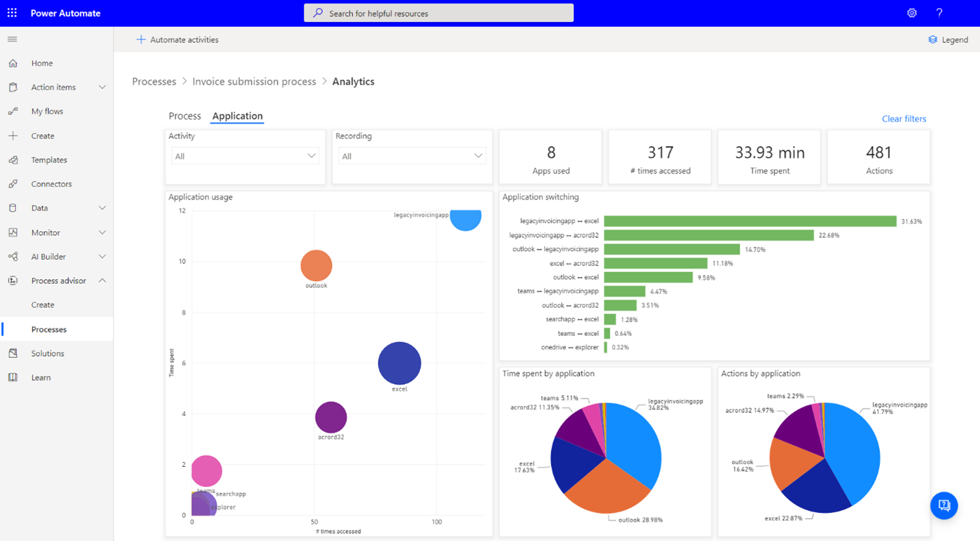Switch to the Process tab
The height and width of the screenshot is (541, 980).
pyautogui.click(x=184, y=116)
